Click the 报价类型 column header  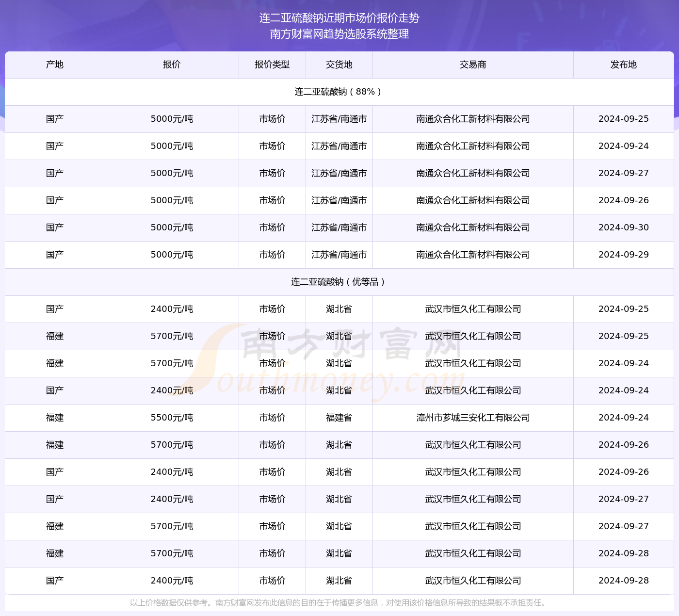tap(272, 65)
